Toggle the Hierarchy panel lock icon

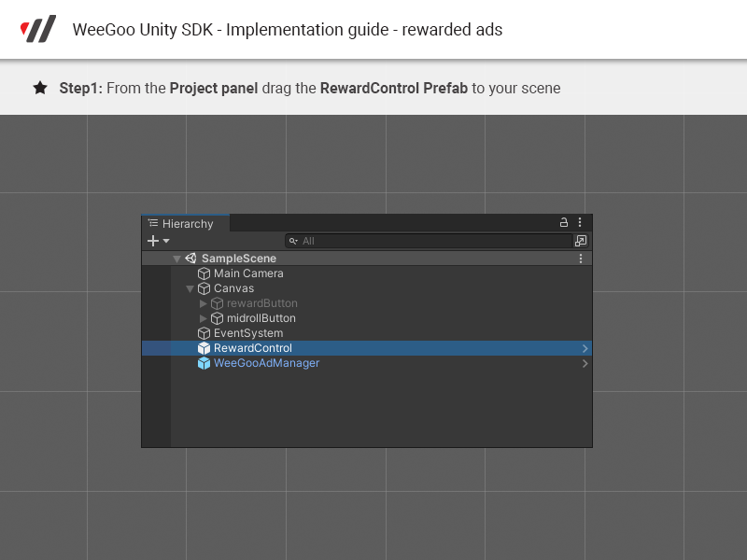coord(564,223)
